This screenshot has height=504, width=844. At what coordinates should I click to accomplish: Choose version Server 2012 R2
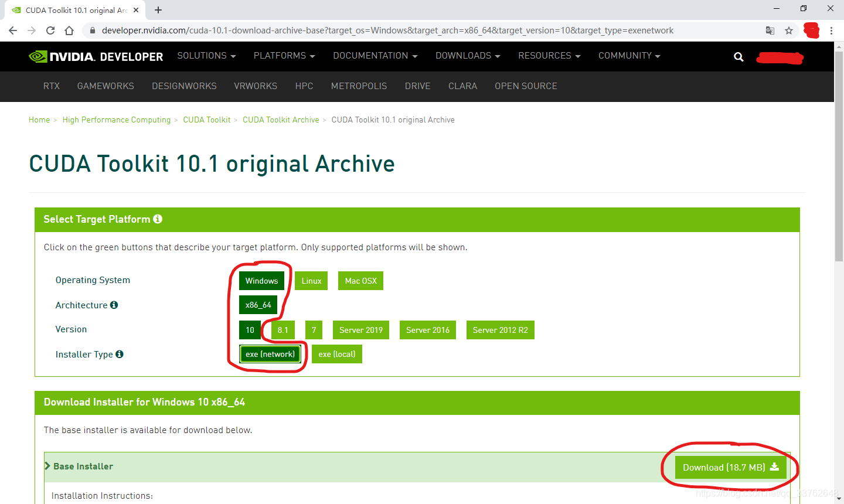pyautogui.click(x=501, y=330)
